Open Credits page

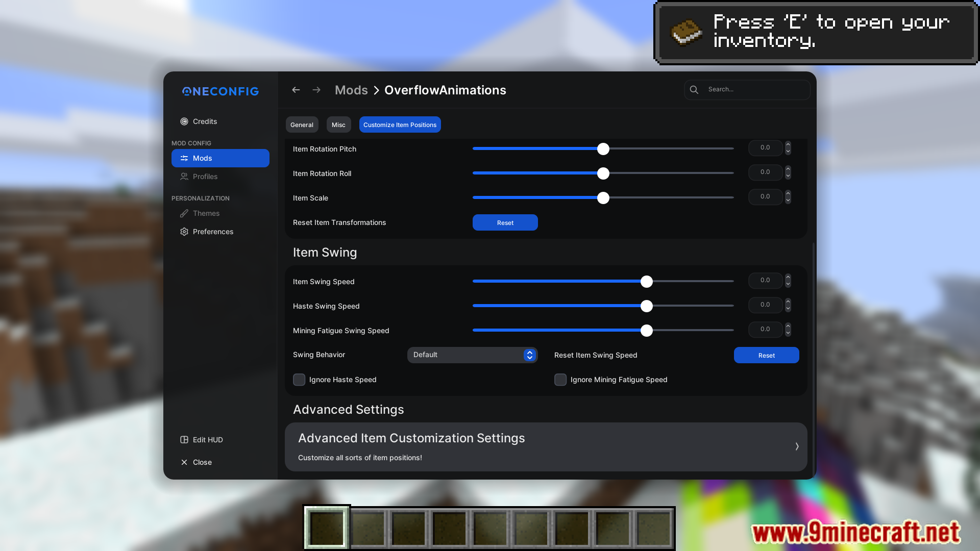click(x=220, y=121)
